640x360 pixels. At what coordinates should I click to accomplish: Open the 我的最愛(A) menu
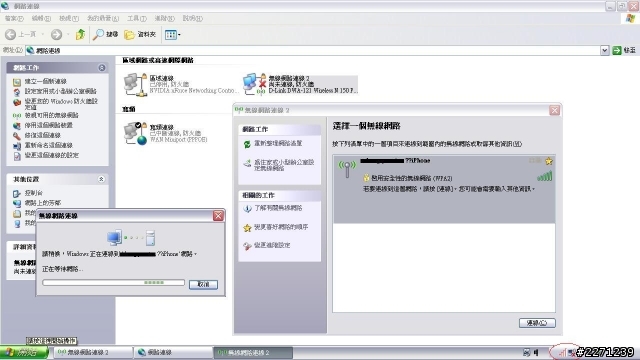102,18
